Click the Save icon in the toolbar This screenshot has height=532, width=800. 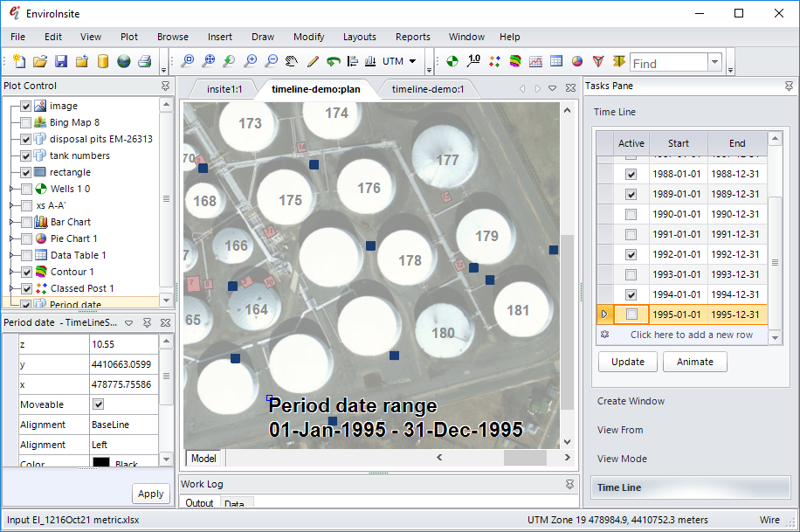(x=61, y=61)
